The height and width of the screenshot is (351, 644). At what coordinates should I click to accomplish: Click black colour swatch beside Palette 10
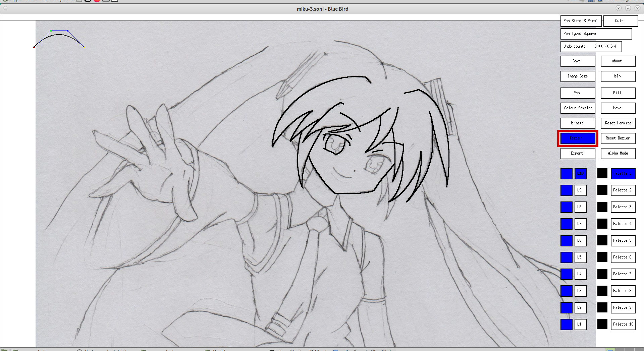[x=602, y=325]
